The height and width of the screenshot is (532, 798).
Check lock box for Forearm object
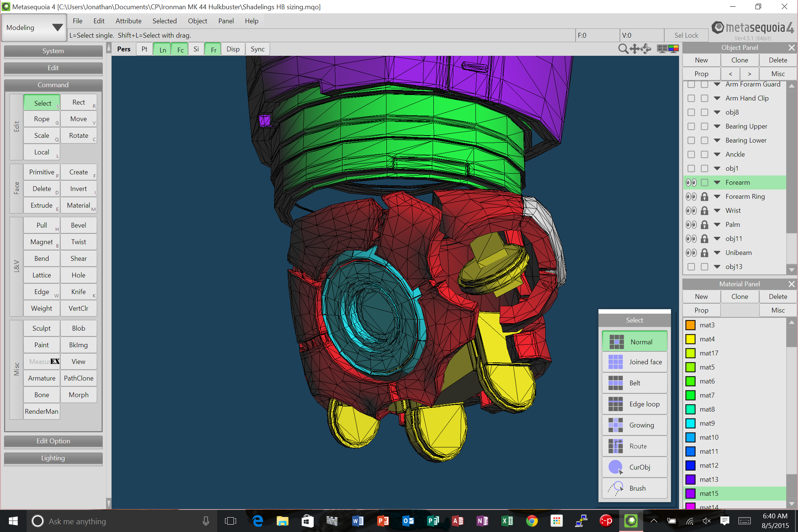pos(705,183)
